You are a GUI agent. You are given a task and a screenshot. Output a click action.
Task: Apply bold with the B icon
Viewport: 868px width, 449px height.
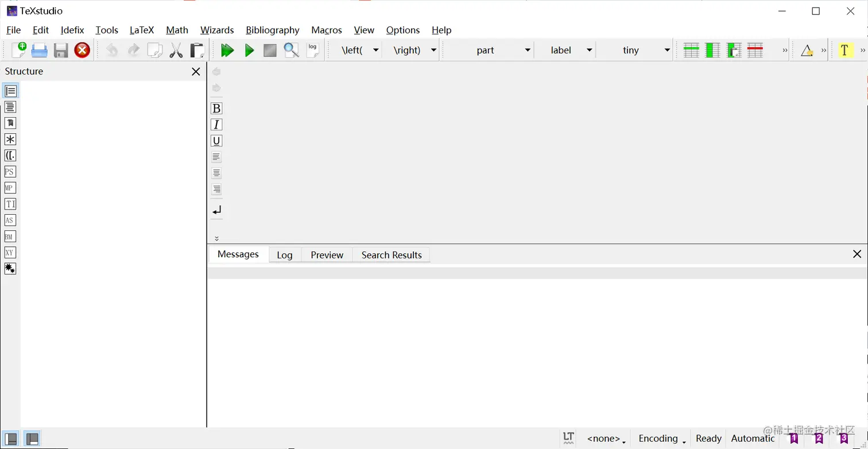click(216, 109)
